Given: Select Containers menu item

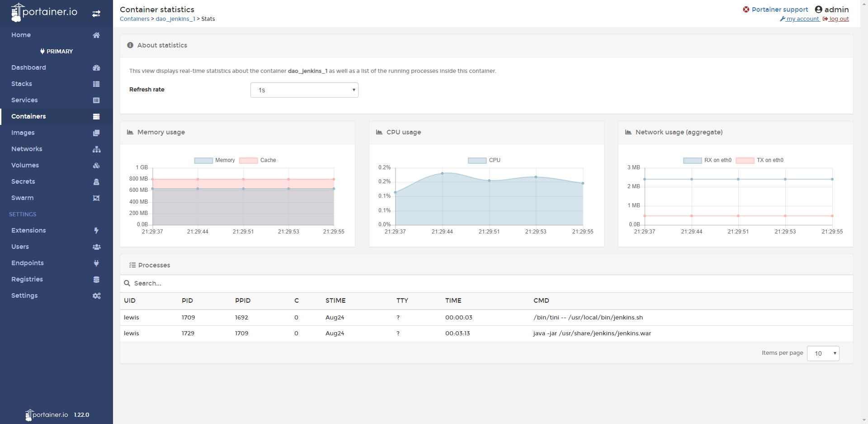Looking at the screenshot, I should 28,116.
